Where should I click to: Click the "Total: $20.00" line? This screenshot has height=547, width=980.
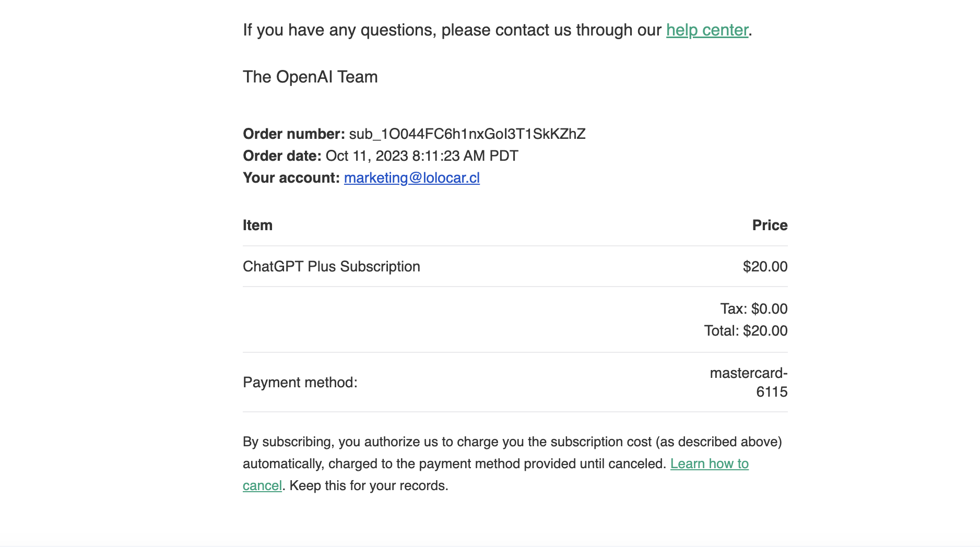coord(746,331)
